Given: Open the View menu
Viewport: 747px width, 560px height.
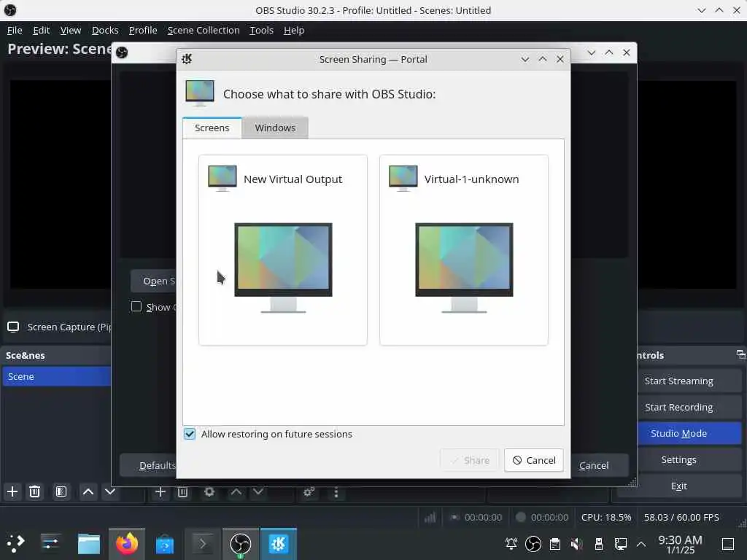Looking at the screenshot, I should [71, 30].
